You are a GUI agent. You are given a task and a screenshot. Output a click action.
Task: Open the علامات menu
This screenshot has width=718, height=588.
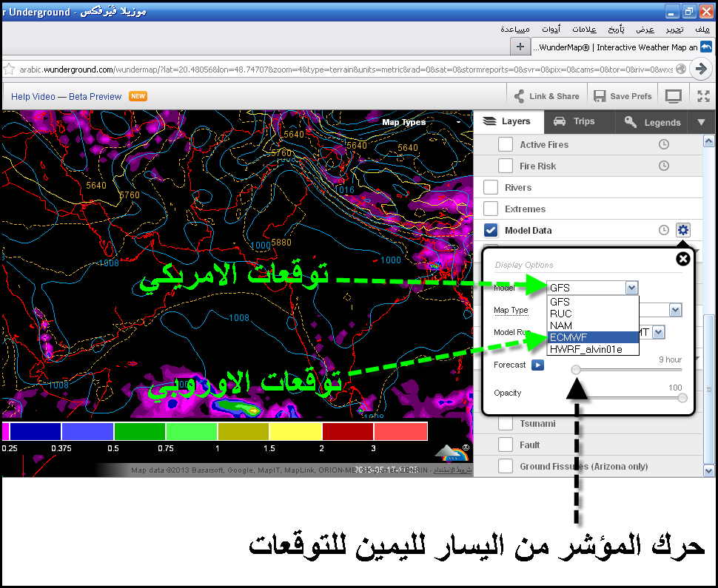coord(584,30)
